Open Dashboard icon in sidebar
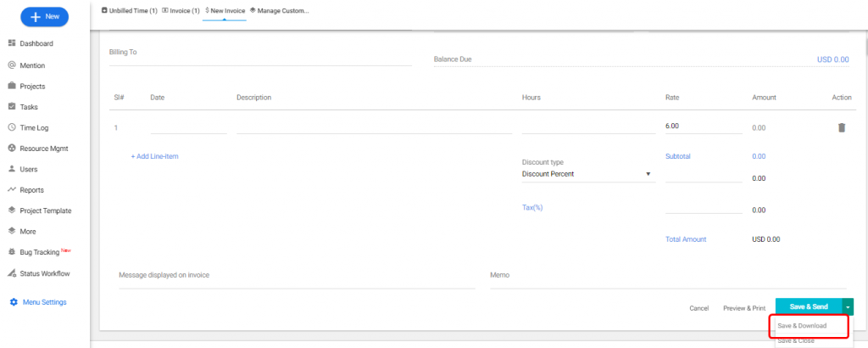 tap(12, 43)
